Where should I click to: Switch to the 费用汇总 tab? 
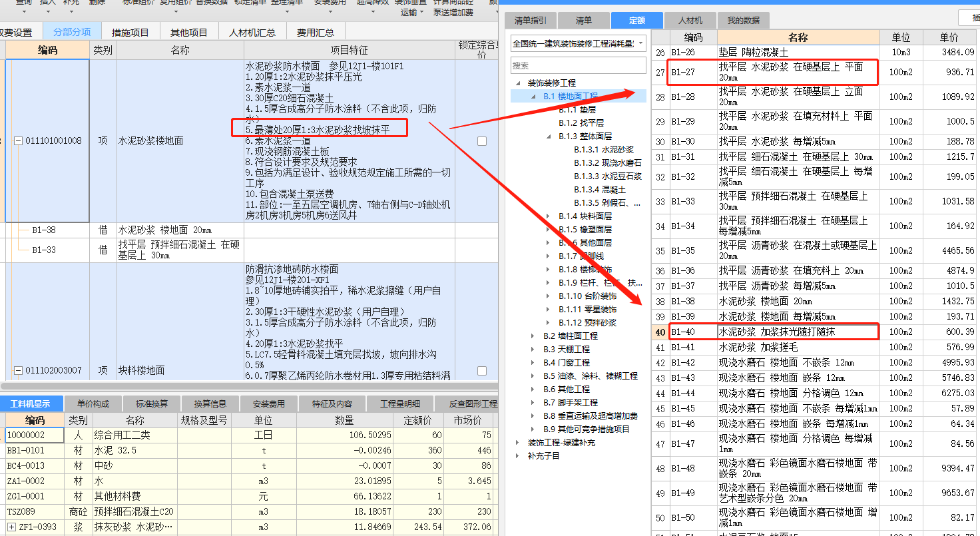[x=316, y=32]
